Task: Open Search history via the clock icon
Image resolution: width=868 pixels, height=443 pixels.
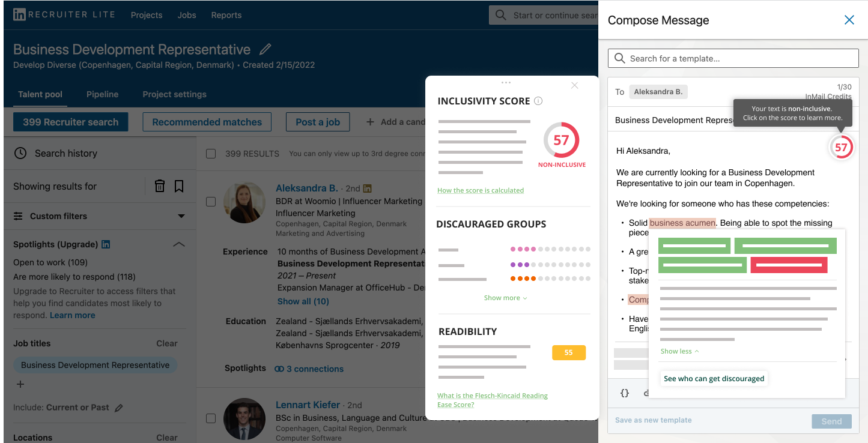Action: click(20, 153)
